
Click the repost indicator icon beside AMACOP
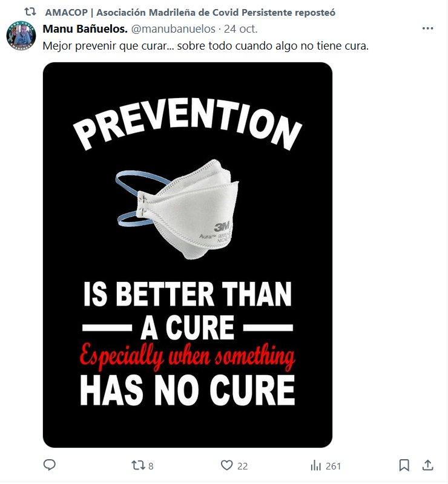[30, 12]
